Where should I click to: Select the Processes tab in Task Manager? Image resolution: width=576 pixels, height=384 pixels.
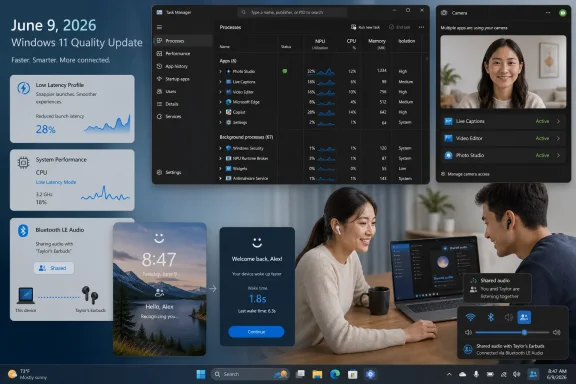[183, 41]
